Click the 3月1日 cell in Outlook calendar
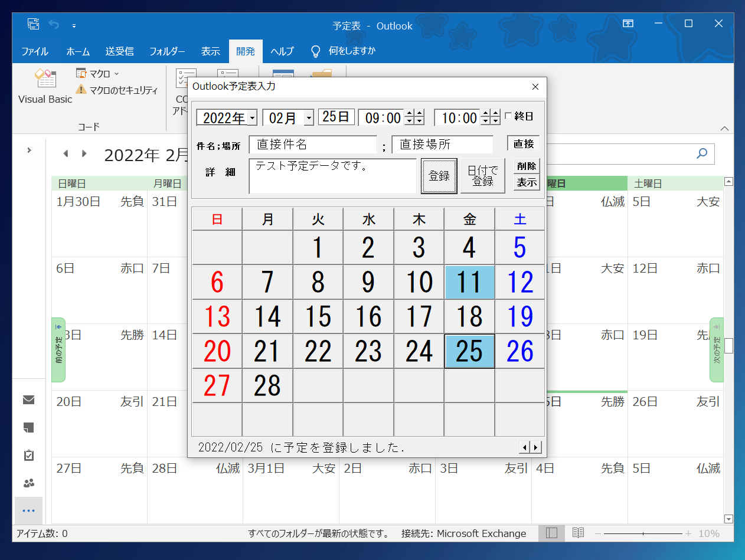The height and width of the screenshot is (560, 745). 291,490
